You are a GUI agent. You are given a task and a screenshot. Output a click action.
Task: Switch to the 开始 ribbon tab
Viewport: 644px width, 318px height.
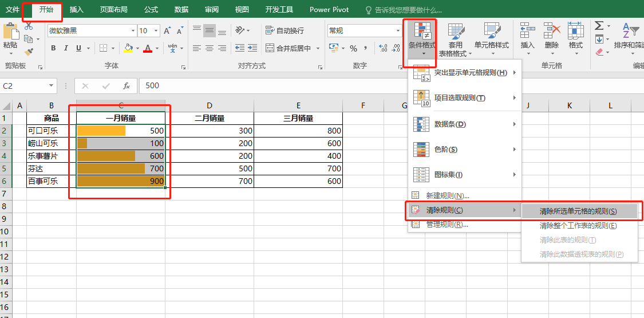46,10
